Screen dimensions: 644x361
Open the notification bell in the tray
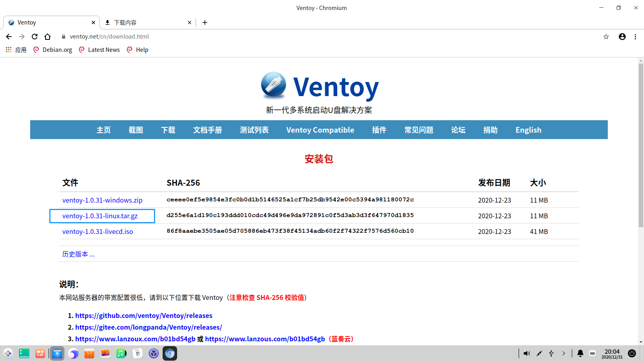pos(580,353)
